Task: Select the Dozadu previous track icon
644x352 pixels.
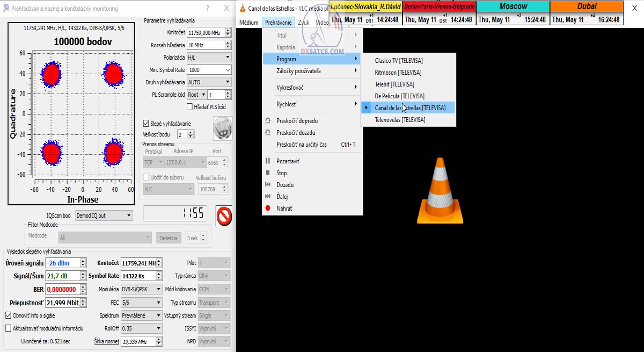Action: [x=268, y=185]
